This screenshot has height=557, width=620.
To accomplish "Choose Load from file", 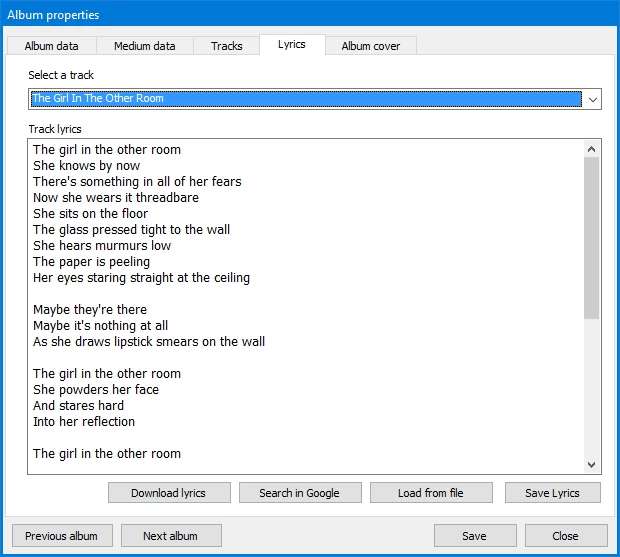I will click(x=431, y=493).
